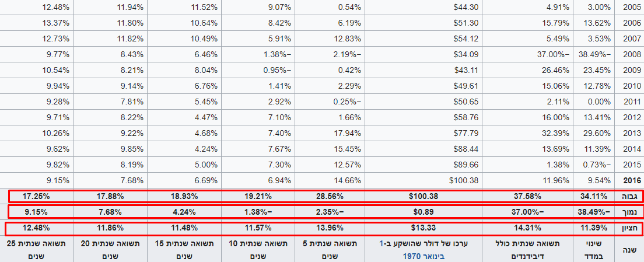Select the "חציון" row label

(629, 228)
